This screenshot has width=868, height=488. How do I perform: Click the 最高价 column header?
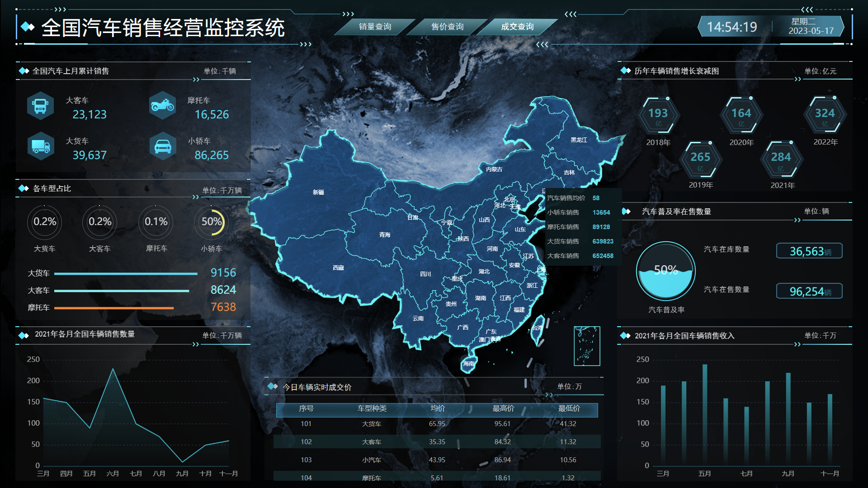[x=503, y=408]
